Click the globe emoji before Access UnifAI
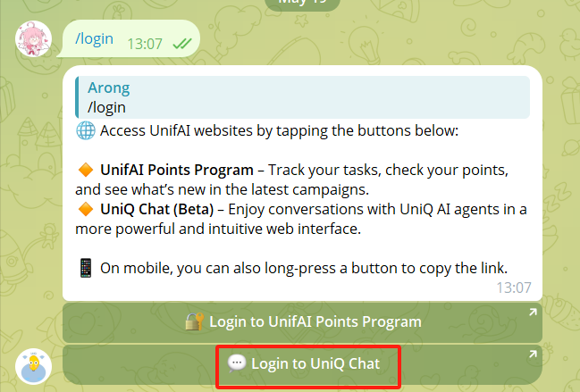 pos(86,130)
